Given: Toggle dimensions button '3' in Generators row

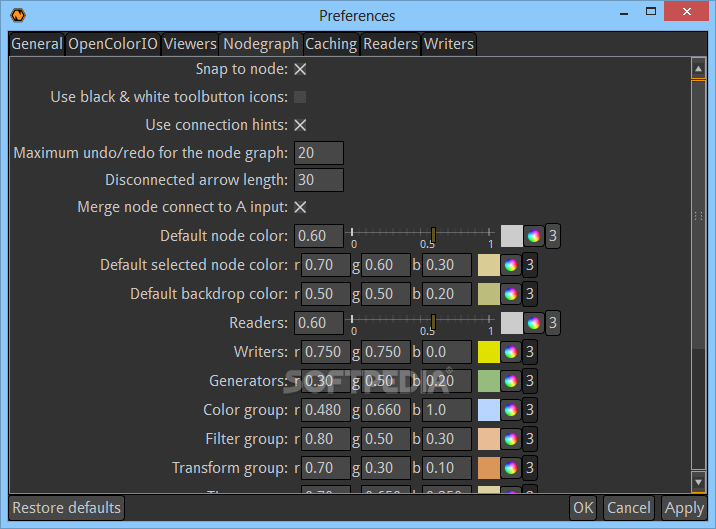Looking at the screenshot, I should pos(530,381).
